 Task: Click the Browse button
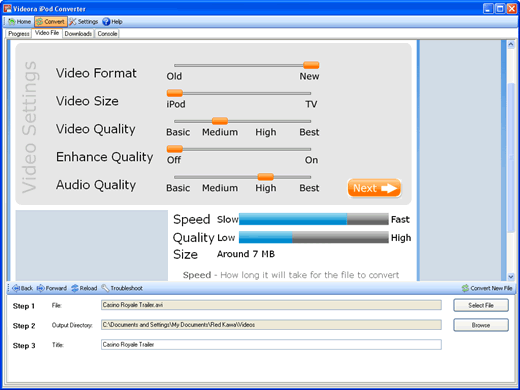(x=481, y=325)
